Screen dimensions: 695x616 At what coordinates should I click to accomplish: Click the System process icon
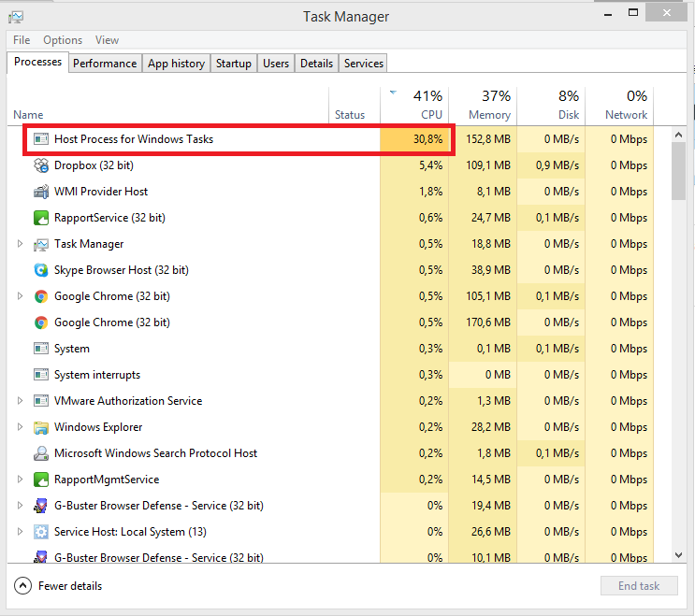point(41,349)
